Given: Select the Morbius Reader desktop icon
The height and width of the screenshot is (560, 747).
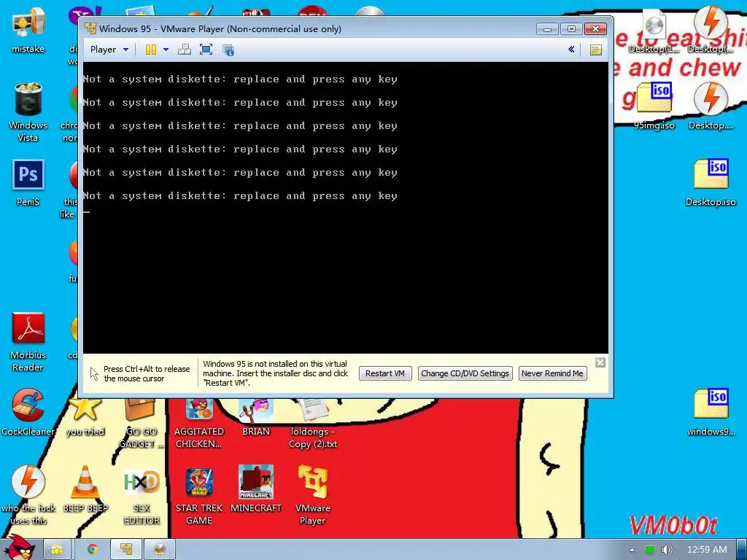Looking at the screenshot, I should coord(28,342).
